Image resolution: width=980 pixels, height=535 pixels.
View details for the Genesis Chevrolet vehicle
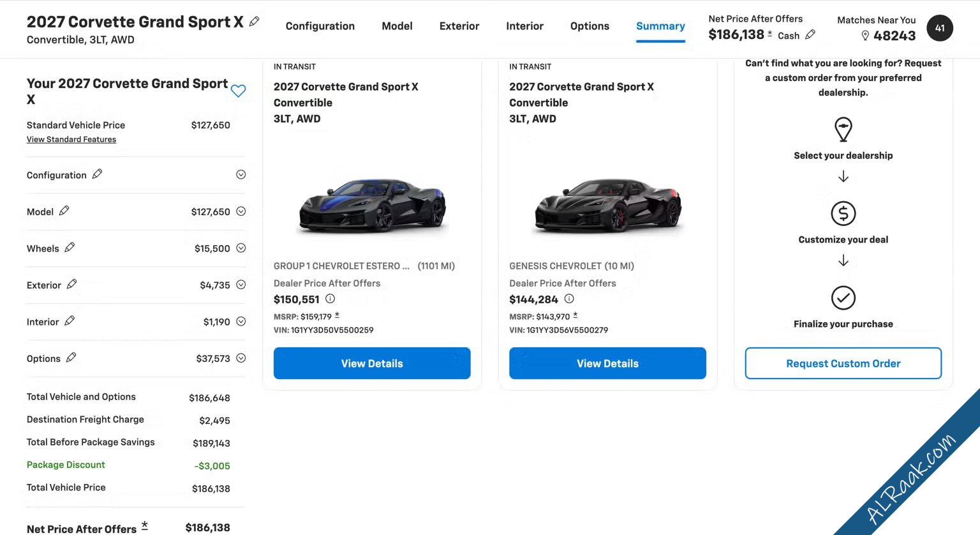[607, 363]
